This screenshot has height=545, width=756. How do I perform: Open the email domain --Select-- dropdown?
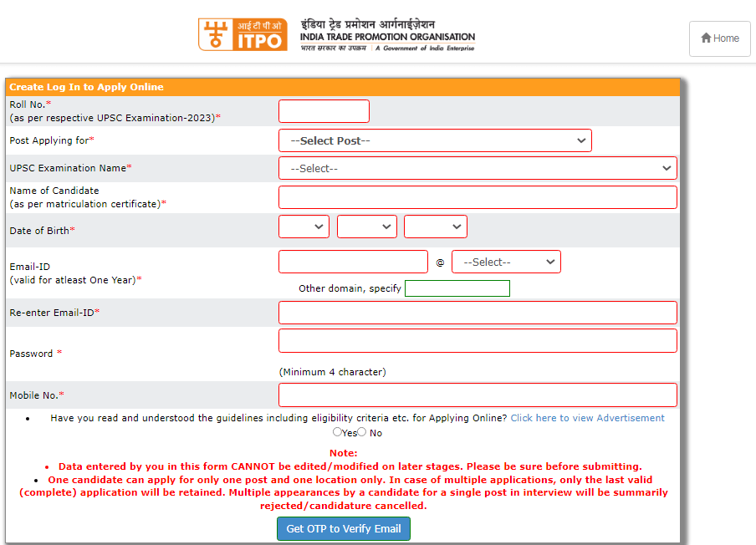point(506,262)
